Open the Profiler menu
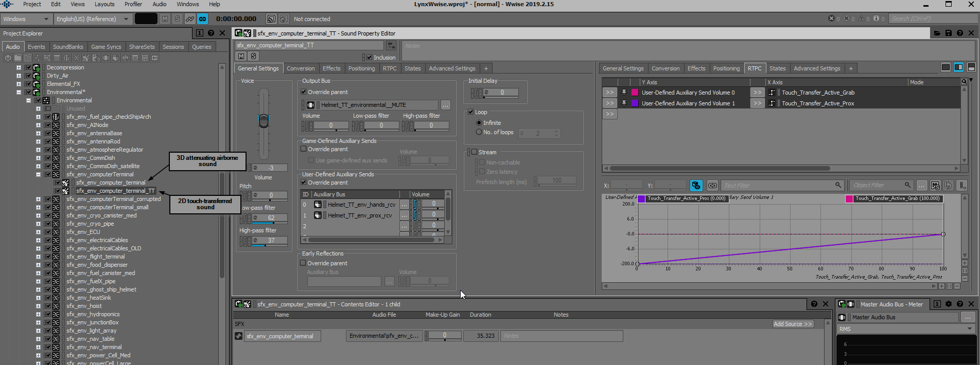Viewport: 980px width, 365px height. click(x=133, y=4)
